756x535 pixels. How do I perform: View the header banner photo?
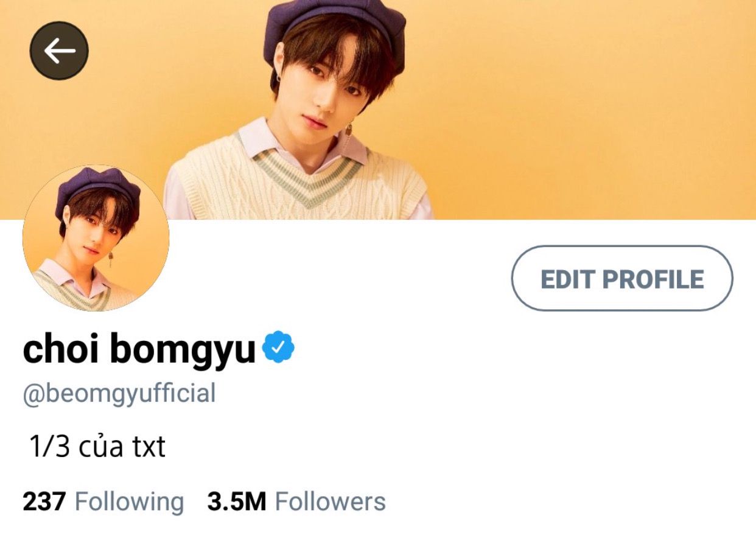pyautogui.click(x=378, y=110)
